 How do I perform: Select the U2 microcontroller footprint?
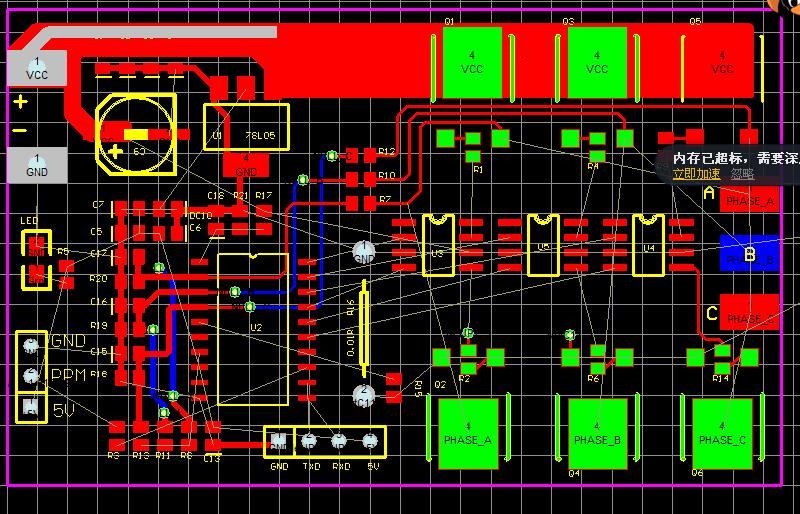pyautogui.click(x=253, y=329)
